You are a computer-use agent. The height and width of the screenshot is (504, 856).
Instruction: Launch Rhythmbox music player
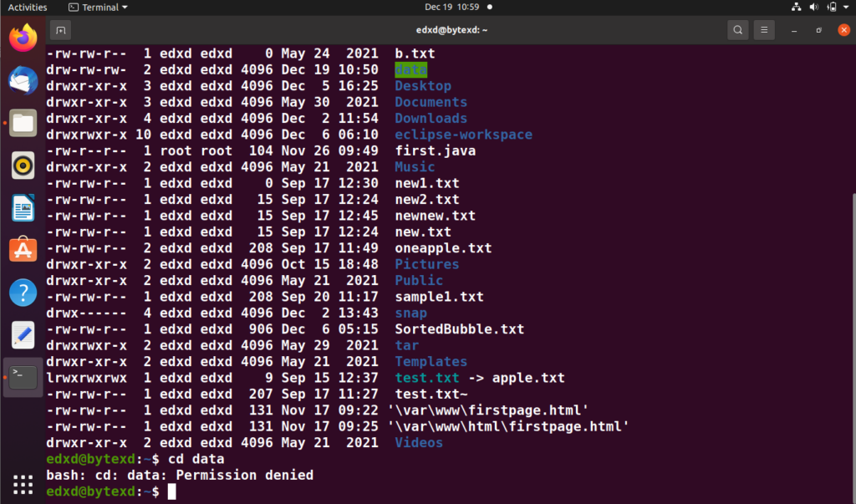[23, 165]
